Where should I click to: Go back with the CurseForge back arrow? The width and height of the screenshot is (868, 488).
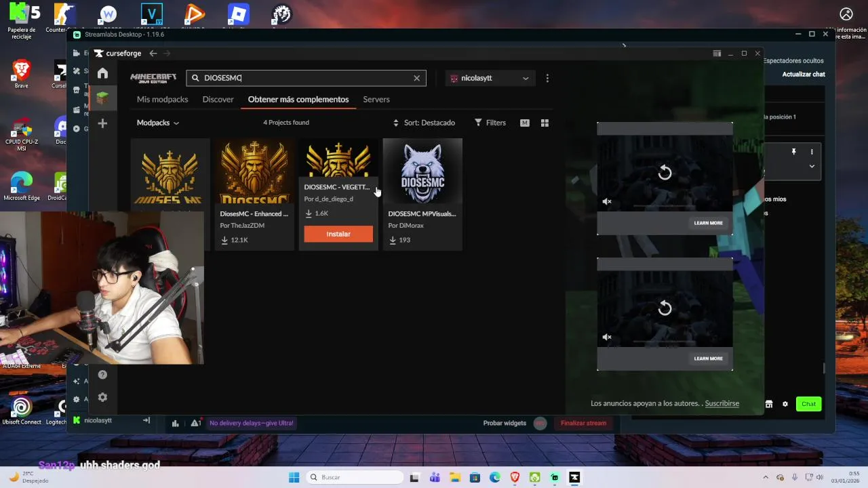[x=153, y=54]
